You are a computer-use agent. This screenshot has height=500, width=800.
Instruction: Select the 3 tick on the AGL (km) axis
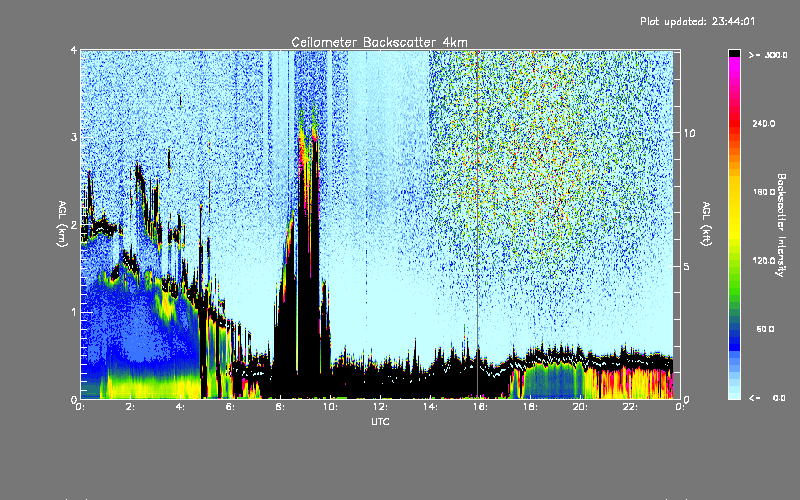click(74, 137)
